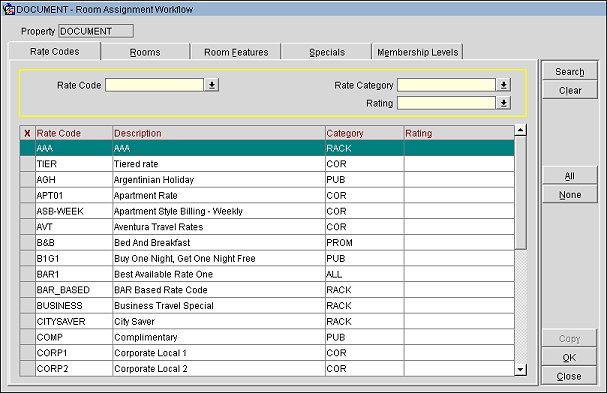
Task: Mark the X selection box for BAR1 row
Action: (27, 274)
